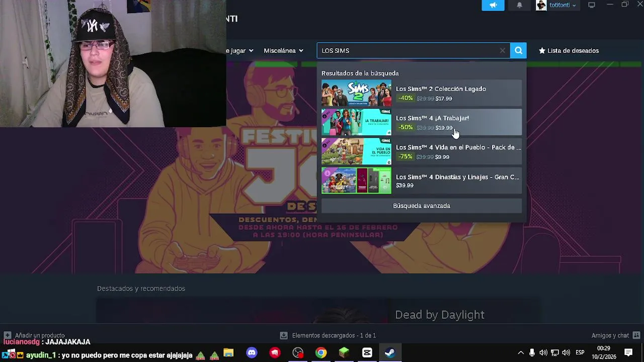Open Minecraft grass block taskbar icon

(x=344, y=352)
